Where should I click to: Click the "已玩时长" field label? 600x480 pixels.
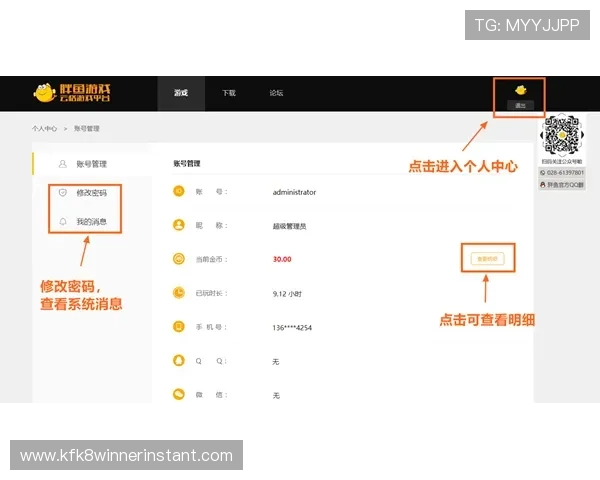[212, 293]
